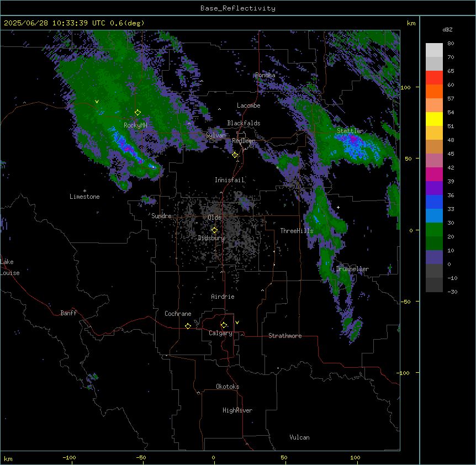476x465 pixels.
Task: Click the RedDeer city label
Action: tap(244, 141)
